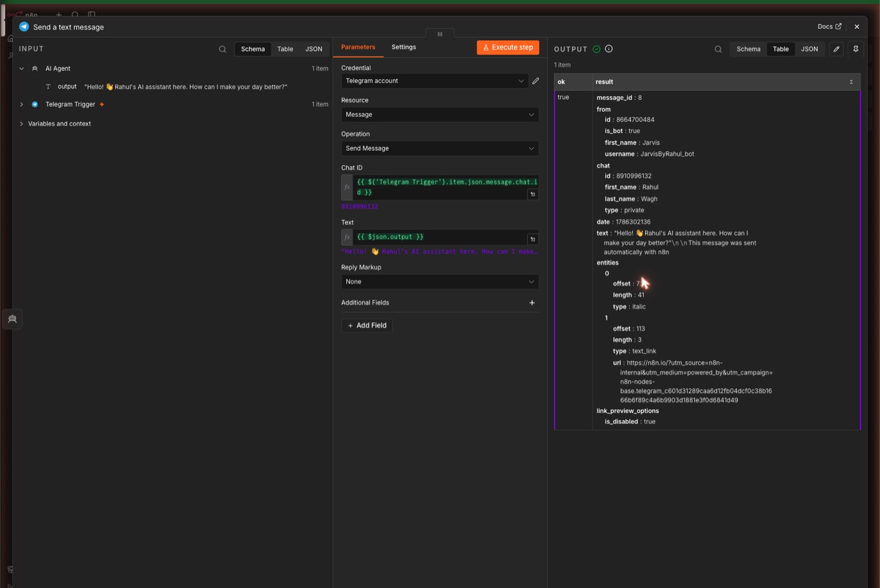Show OUTPUT data in Table view
The width and height of the screenshot is (880, 588).
click(x=781, y=49)
